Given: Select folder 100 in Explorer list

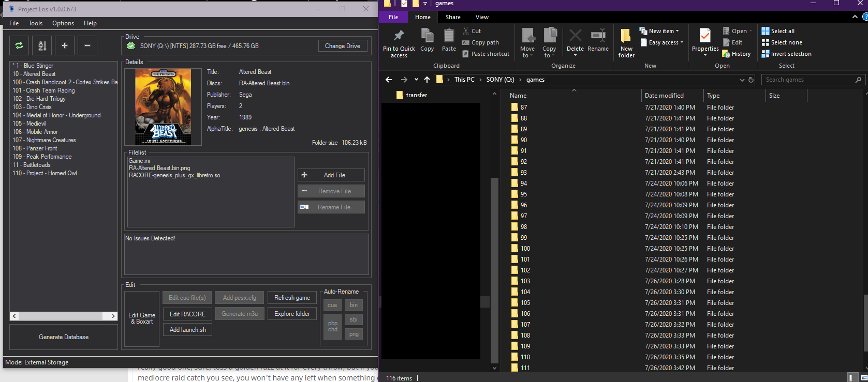Looking at the screenshot, I should pyautogui.click(x=525, y=249).
